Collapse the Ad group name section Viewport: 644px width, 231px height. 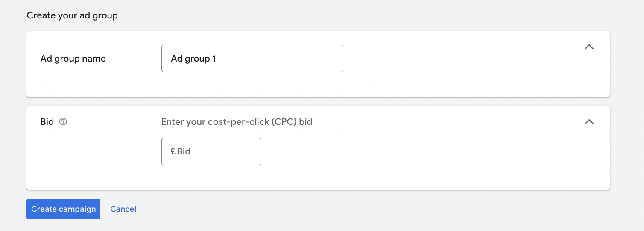[x=589, y=47]
